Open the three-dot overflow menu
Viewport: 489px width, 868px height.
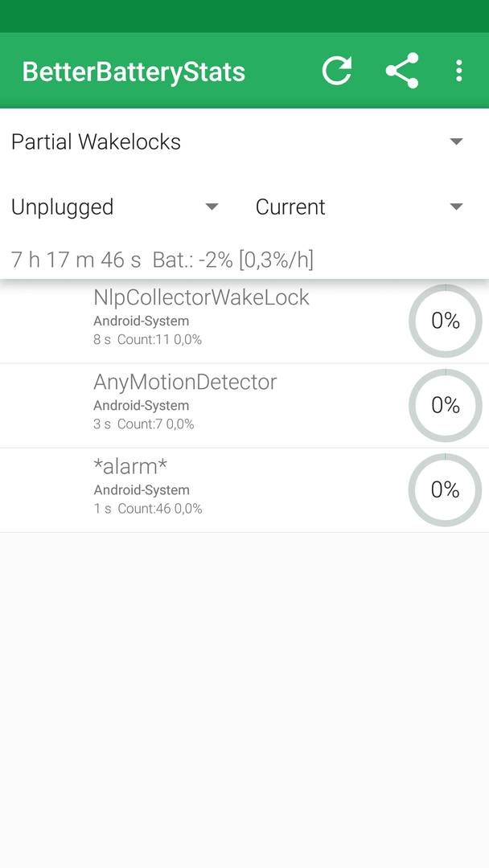click(458, 71)
